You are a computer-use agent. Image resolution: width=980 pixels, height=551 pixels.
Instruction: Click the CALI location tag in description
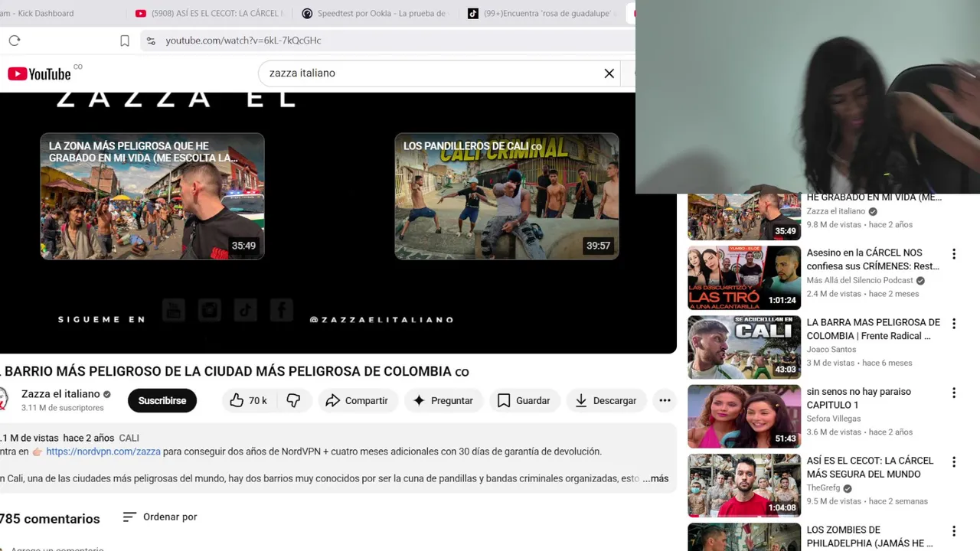[x=129, y=439]
